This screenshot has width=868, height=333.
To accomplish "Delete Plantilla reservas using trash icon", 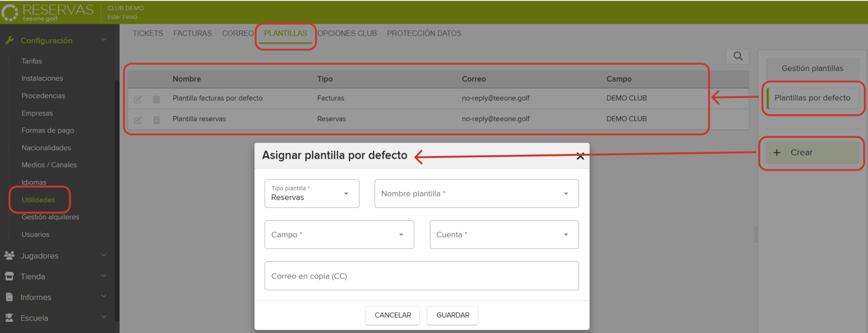I will tap(156, 120).
